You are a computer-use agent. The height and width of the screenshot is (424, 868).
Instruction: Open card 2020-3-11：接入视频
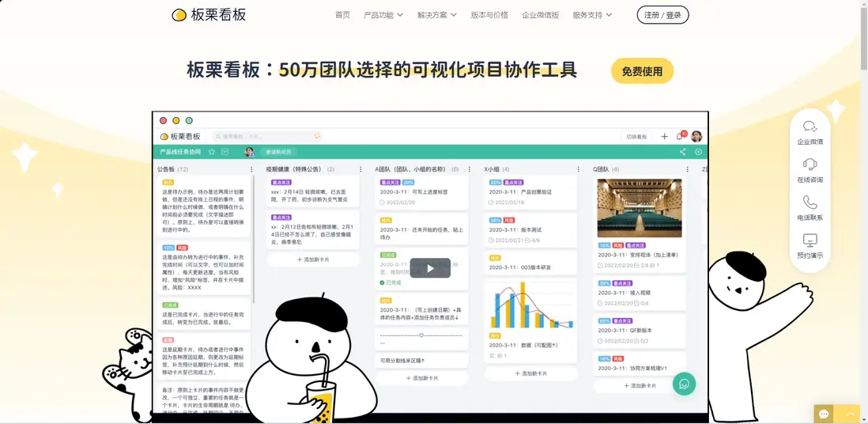click(x=640, y=293)
